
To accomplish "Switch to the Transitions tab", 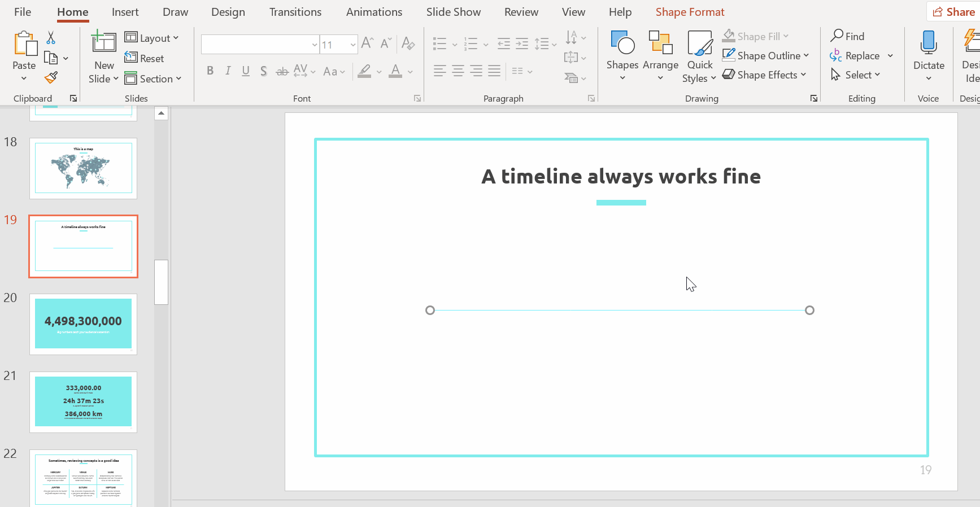I will (295, 12).
